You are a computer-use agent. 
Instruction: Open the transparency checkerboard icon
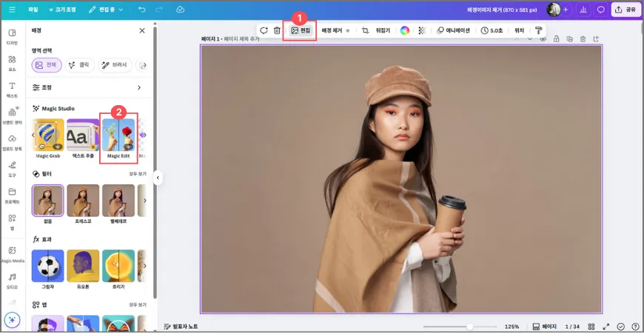422,30
